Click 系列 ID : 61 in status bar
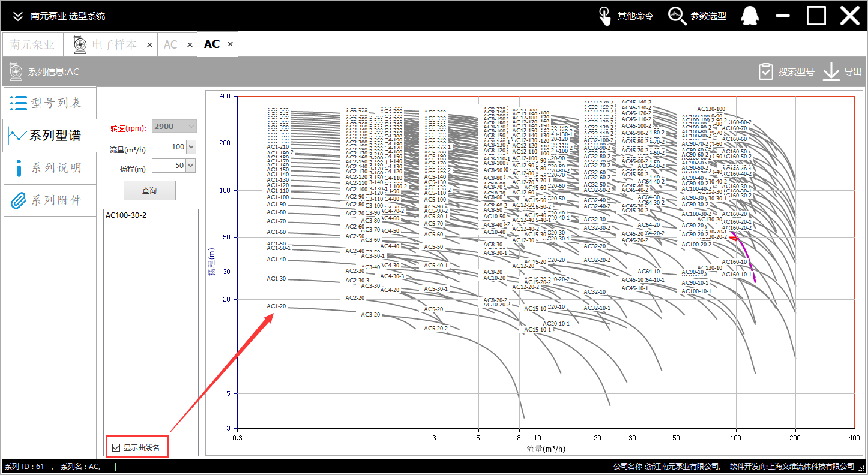Viewport: 868px width, 475px height. (25, 467)
